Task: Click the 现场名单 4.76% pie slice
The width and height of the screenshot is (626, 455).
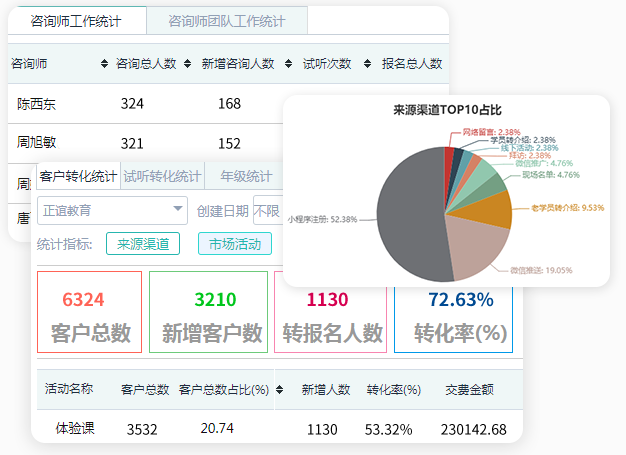Action: tap(490, 188)
